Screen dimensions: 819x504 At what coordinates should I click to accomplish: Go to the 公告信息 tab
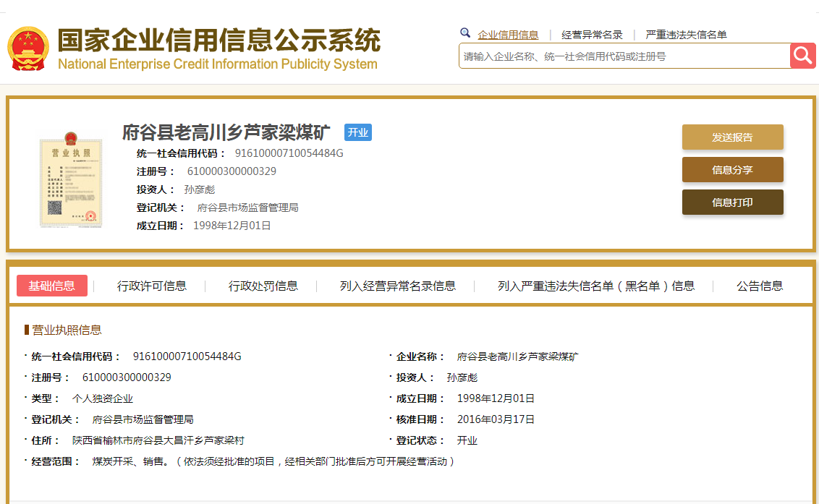point(760,286)
